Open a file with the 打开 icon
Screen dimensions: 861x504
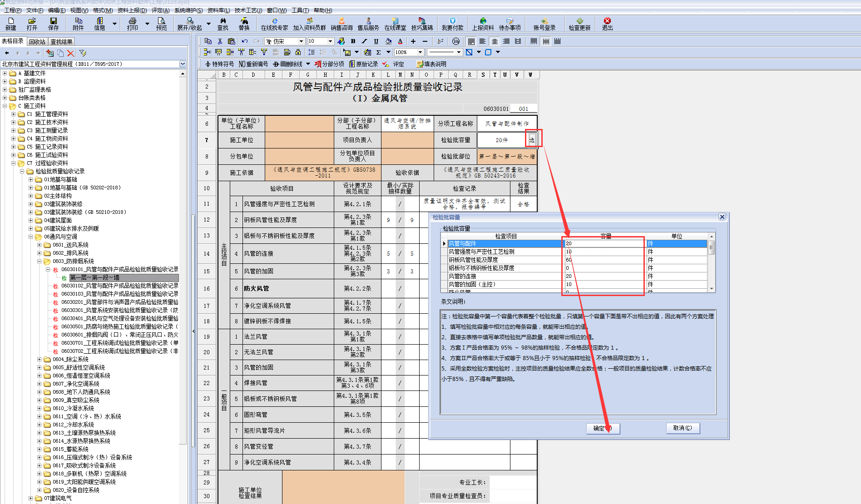coord(32,24)
